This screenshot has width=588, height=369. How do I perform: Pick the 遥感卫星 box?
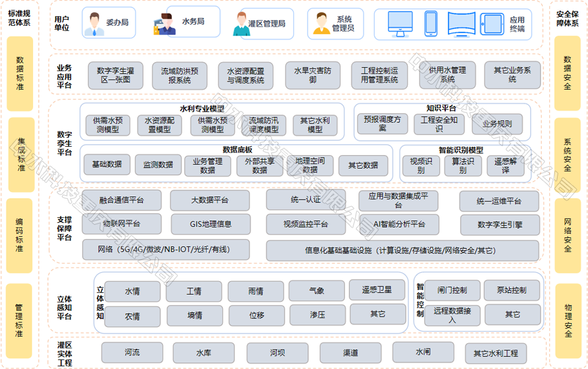(x=377, y=290)
